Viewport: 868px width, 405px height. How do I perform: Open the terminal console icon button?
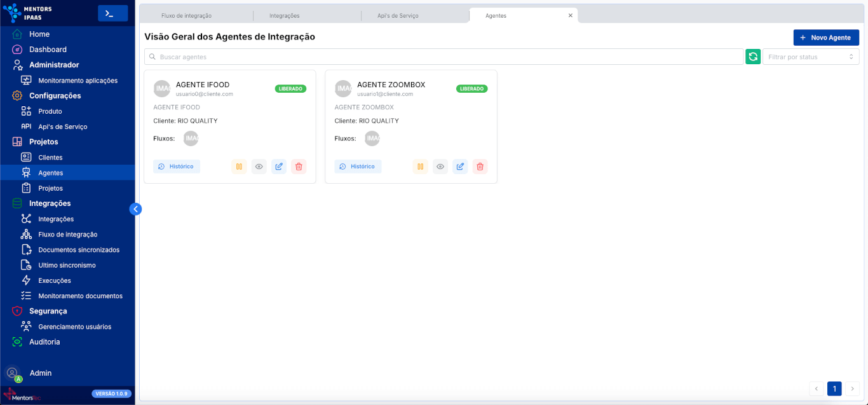[112, 13]
